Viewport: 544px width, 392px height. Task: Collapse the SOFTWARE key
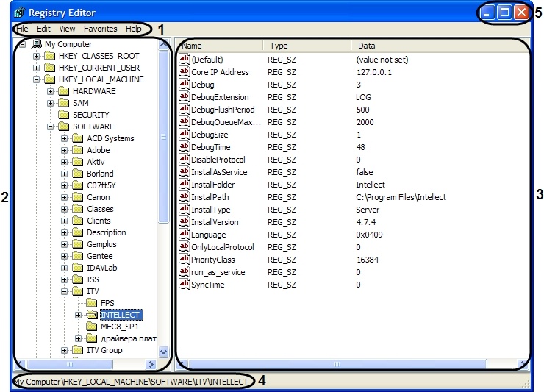pyautogui.click(x=51, y=126)
